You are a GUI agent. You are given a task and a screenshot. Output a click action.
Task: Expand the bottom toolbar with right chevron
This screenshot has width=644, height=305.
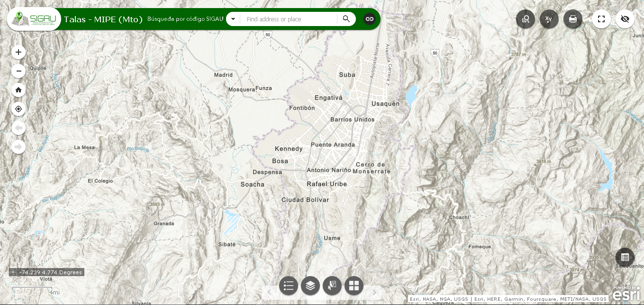point(374,292)
